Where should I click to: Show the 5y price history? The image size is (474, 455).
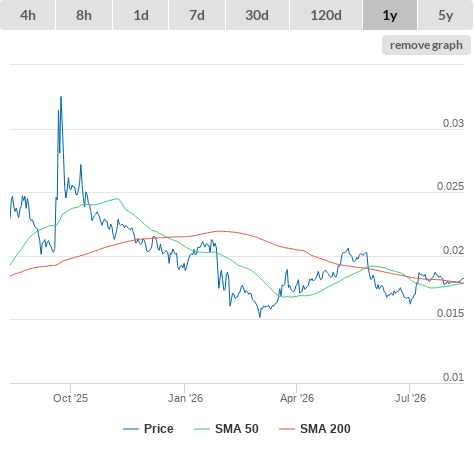click(446, 15)
